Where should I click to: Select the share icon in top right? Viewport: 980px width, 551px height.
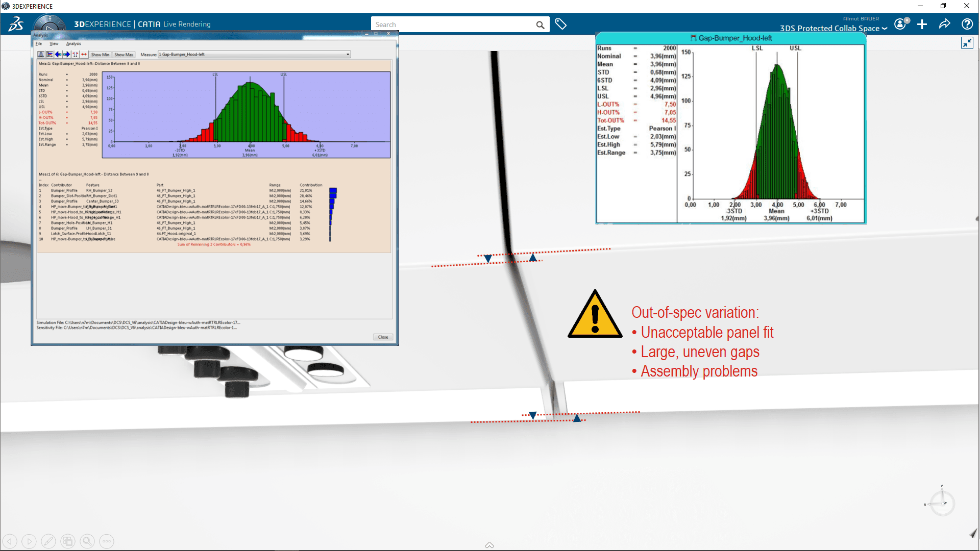point(946,24)
